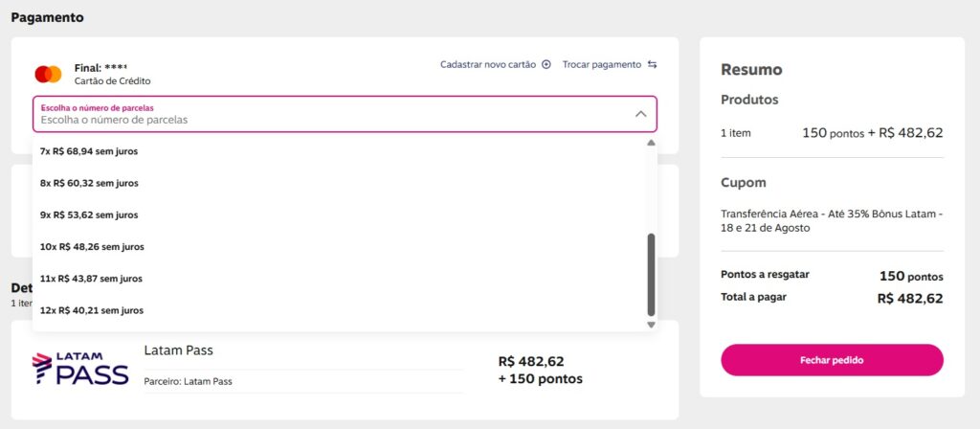Click the swap arrows icon beside Trocar pagamento

pyautogui.click(x=652, y=64)
